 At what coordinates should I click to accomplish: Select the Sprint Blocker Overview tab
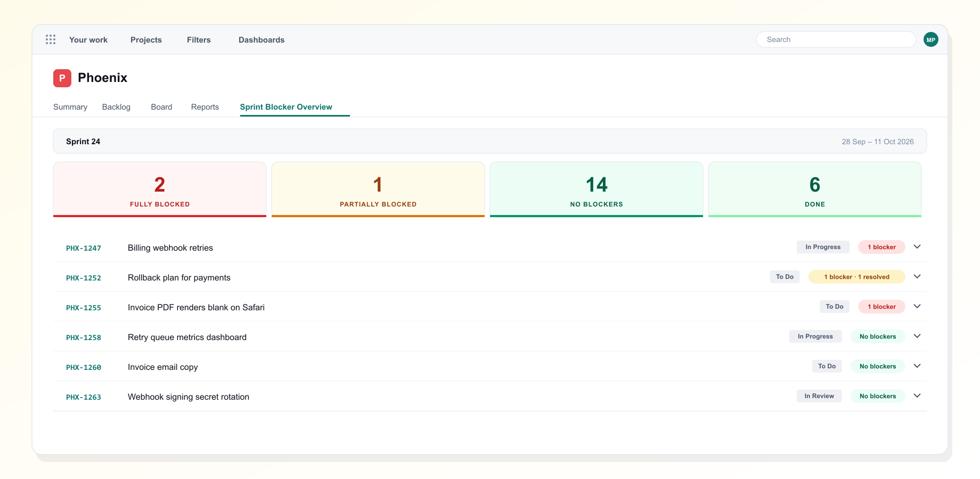[x=286, y=107]
